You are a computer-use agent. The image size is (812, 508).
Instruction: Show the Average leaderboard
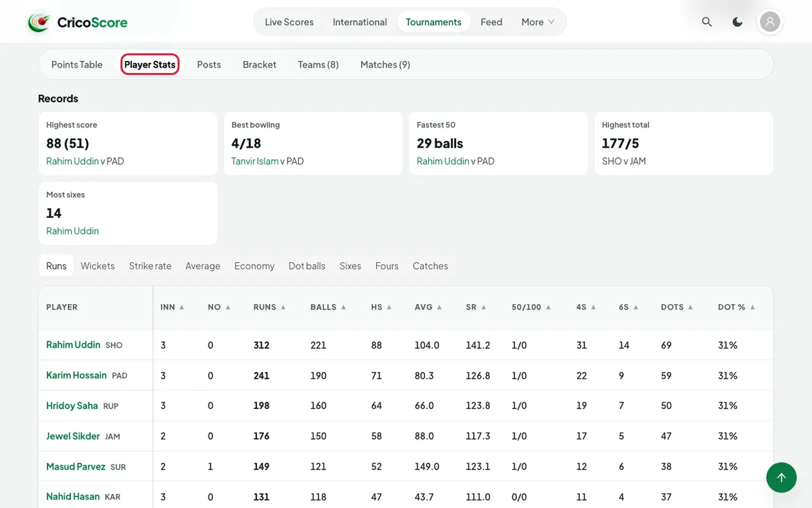[x=203, y=266]
